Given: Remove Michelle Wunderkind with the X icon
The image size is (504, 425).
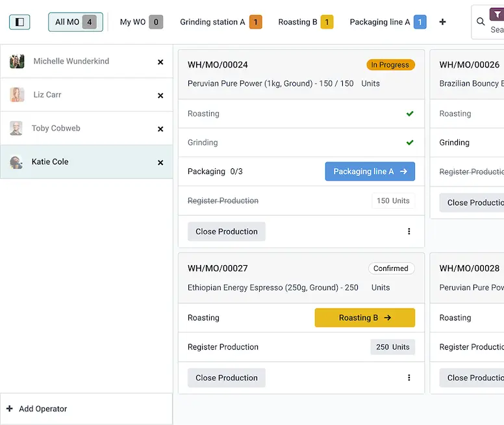Looking at the screenshot, I should (x=160, y=62).
